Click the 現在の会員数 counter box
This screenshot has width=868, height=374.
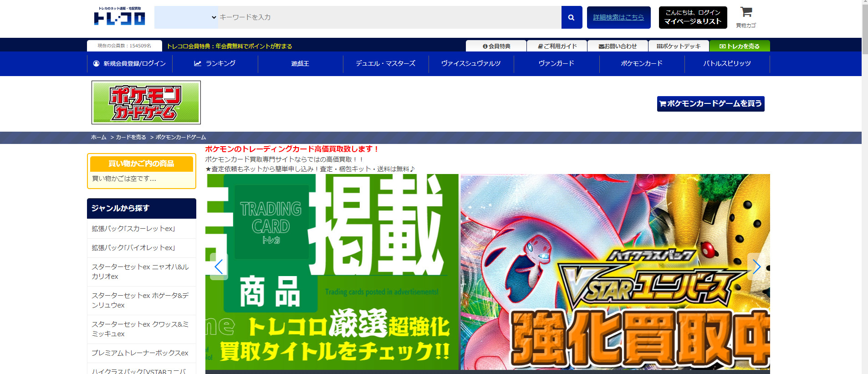[124, 46]
